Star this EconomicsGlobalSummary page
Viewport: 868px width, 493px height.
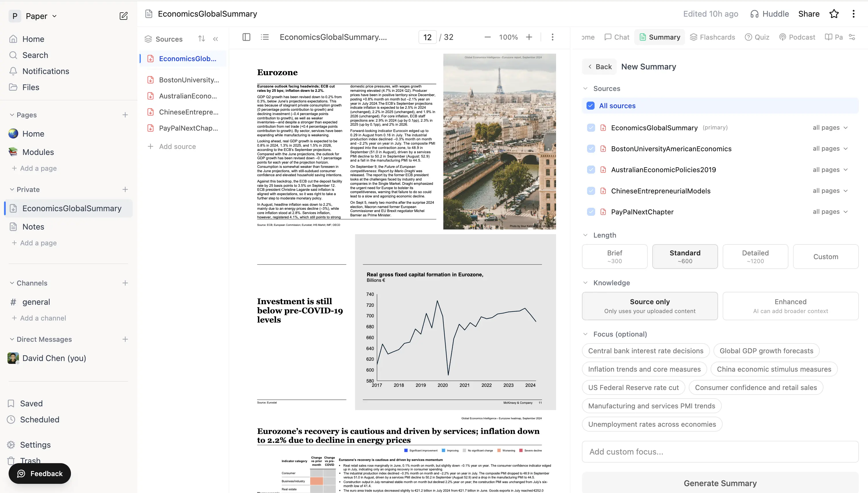(834, 13)
